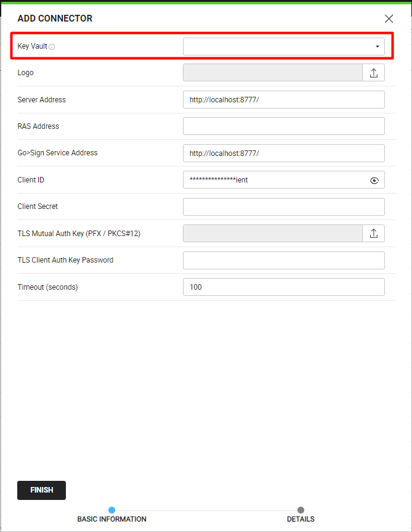Click the Timeout seconds field
Viewport: 412px width, 532px height.
coord(283,287)
